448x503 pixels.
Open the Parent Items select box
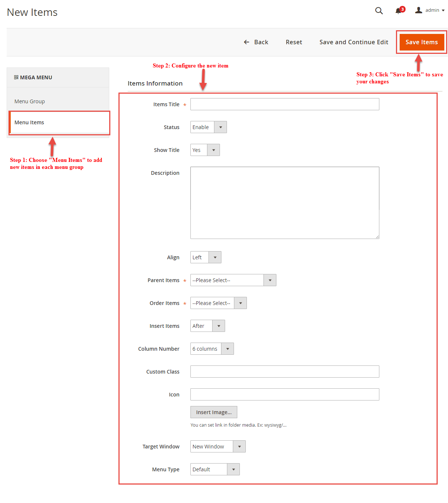(233, 280)
